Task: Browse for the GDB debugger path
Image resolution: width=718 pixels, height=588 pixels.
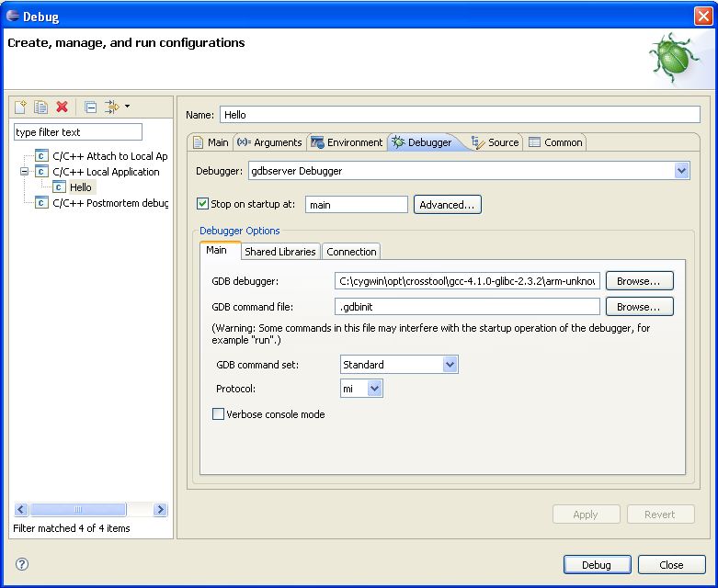Action: (x=639, y=281)
